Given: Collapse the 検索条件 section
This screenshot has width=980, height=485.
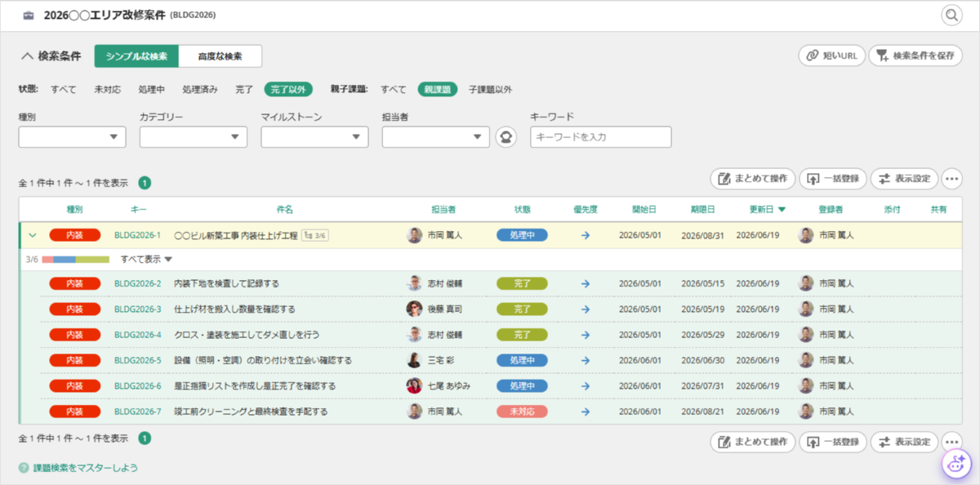Looking at the screenshot, I should (51, 56).
